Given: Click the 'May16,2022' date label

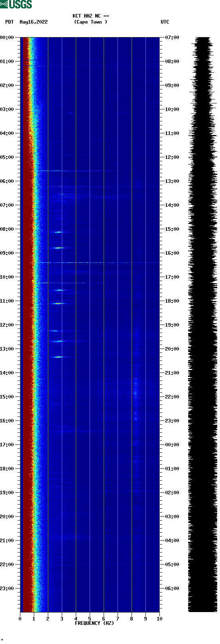Looking at the screenshot, I should pos(33,22).
